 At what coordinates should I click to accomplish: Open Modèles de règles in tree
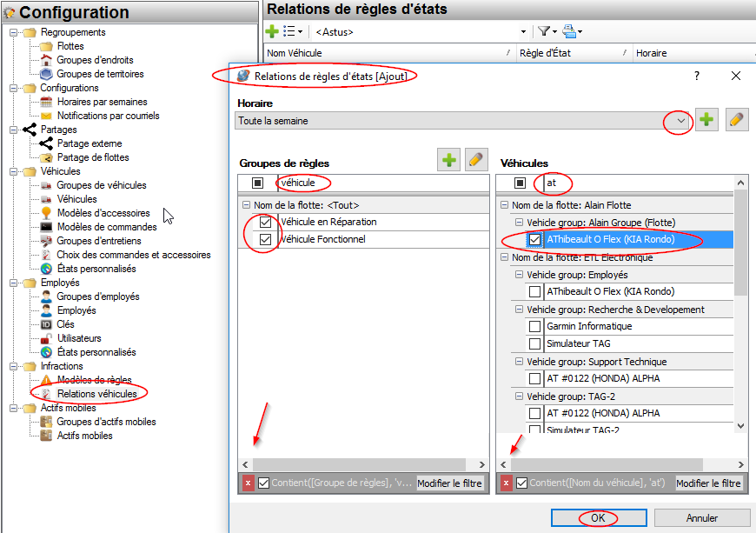(x=94, y=380)
